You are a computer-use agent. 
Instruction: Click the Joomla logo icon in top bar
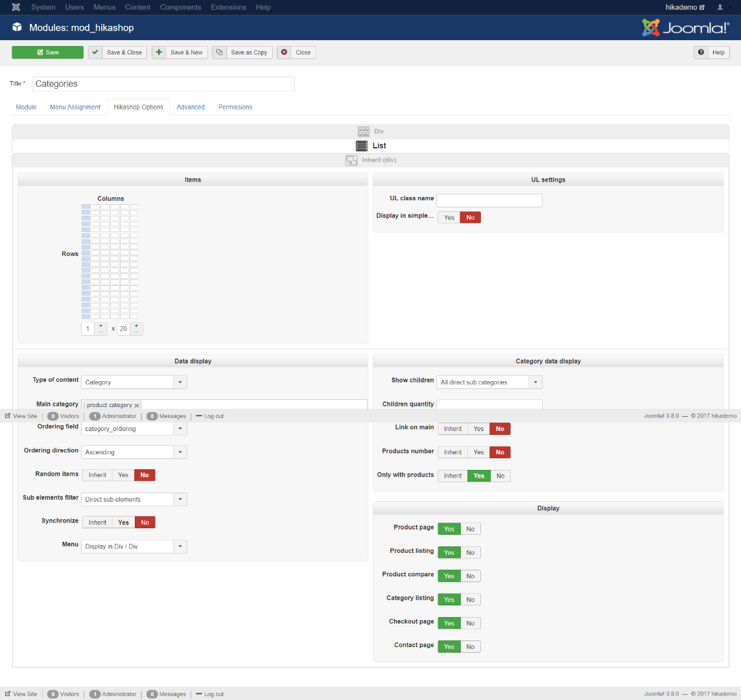(x=16, y=7)
